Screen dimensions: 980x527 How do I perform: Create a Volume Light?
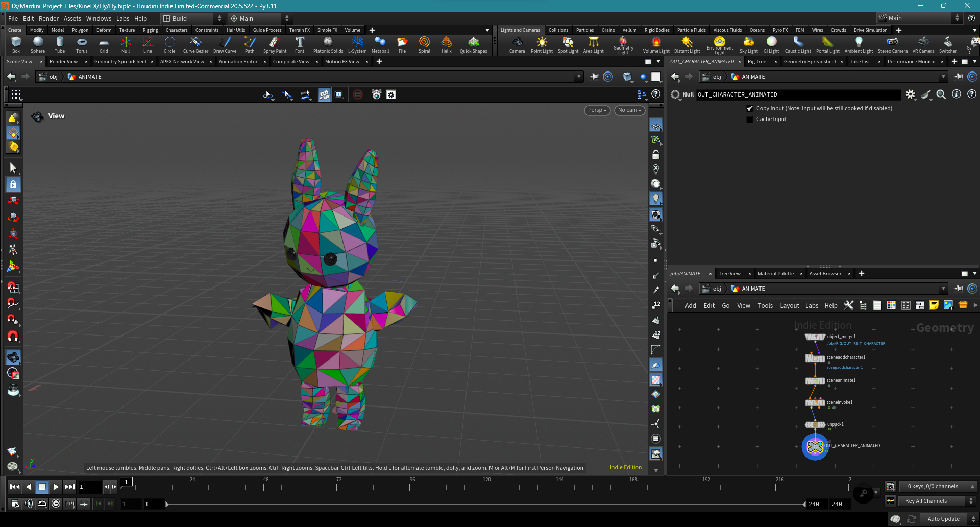click(x=656, y=45)
